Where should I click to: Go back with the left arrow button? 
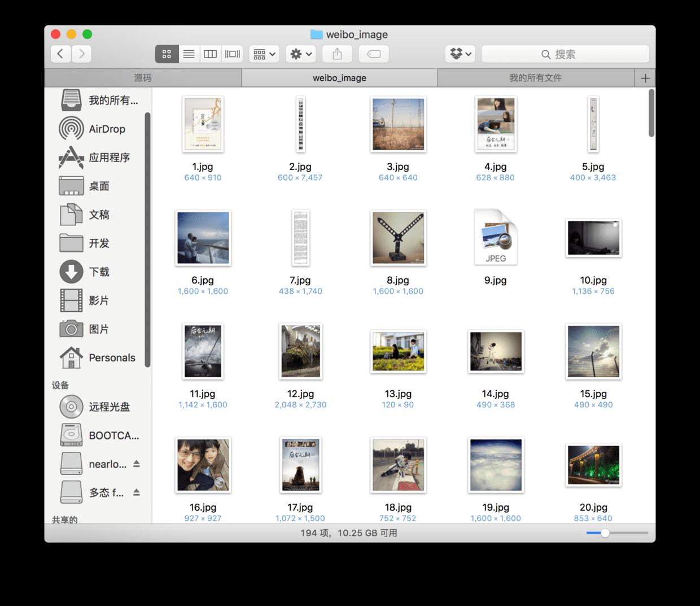pos(60,54)
